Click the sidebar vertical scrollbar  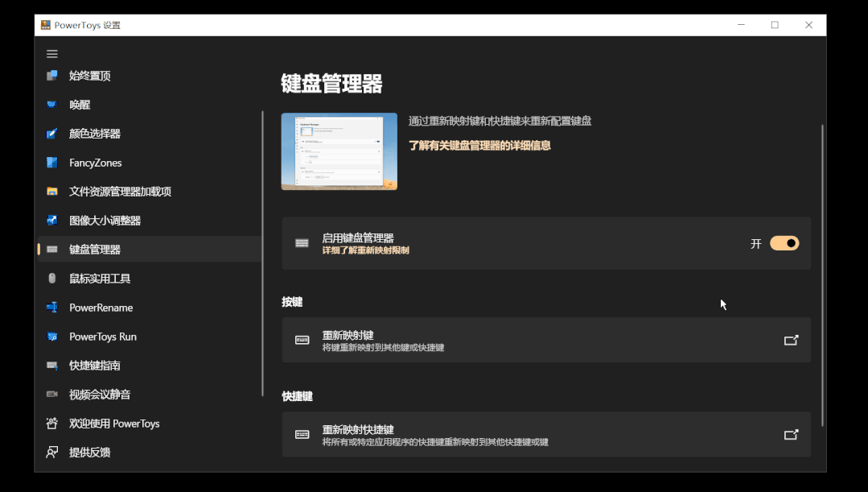click(262, 253)
